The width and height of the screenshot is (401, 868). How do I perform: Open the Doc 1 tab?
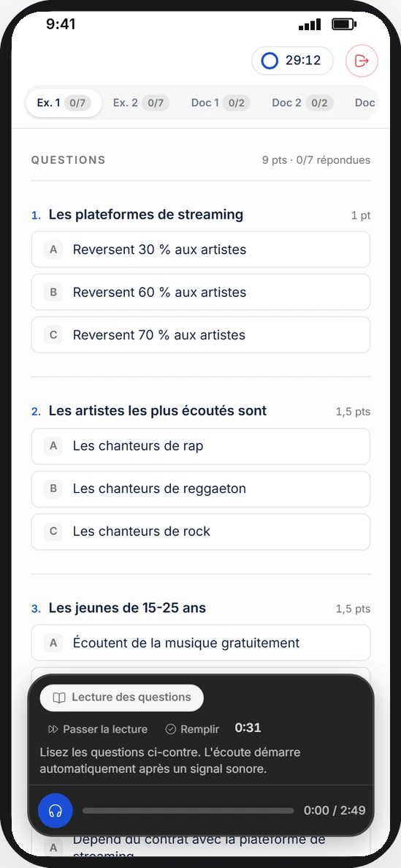click(221, 103)
